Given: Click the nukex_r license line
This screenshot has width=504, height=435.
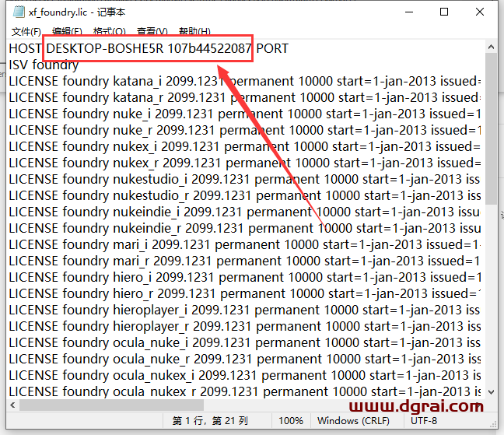Looking at the screenshot, I should coord(245,163).
